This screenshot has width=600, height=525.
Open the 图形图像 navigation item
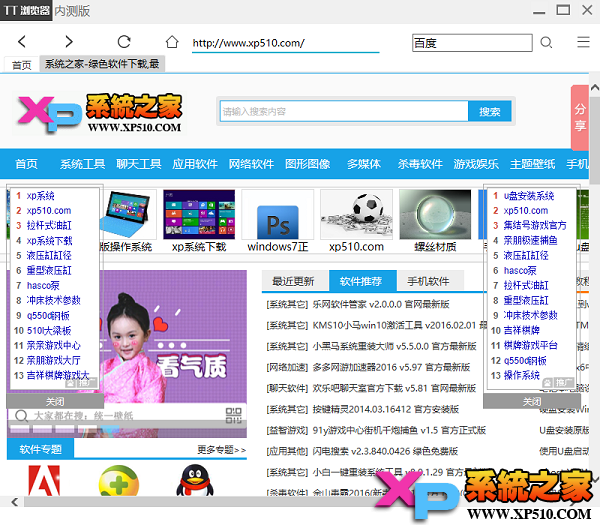(307, 164)
